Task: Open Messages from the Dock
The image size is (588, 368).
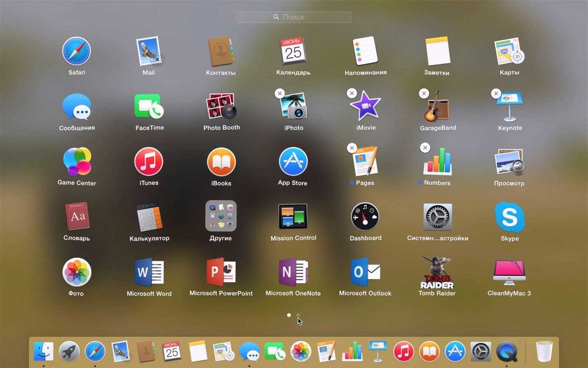Action: pos(249,352)
